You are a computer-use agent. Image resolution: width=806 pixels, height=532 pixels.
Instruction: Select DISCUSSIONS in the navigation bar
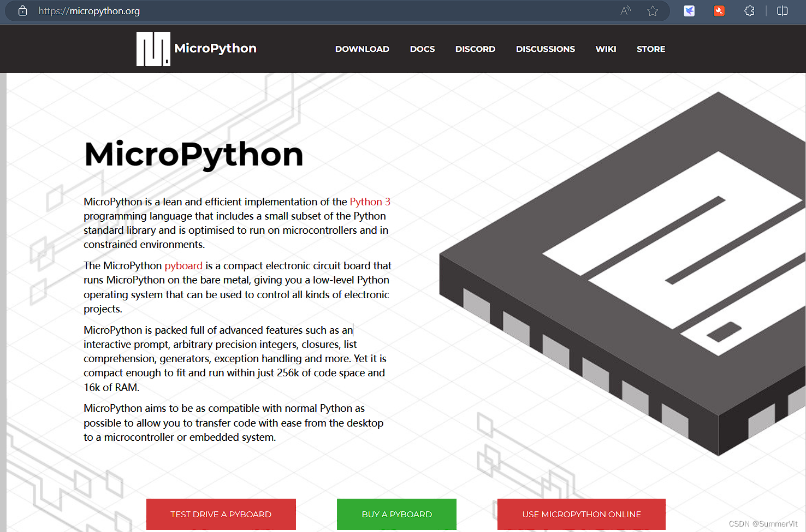pyautogui.click(x=545, y=49)
